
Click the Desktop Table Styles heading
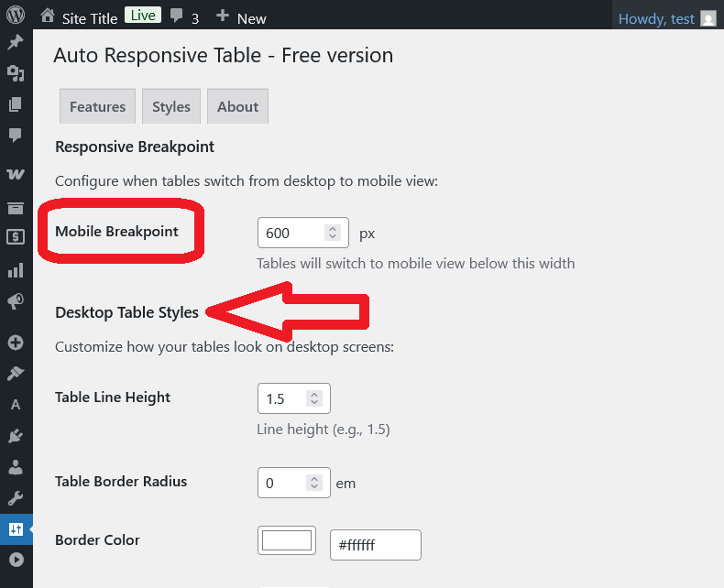click(x=127, y=312)
